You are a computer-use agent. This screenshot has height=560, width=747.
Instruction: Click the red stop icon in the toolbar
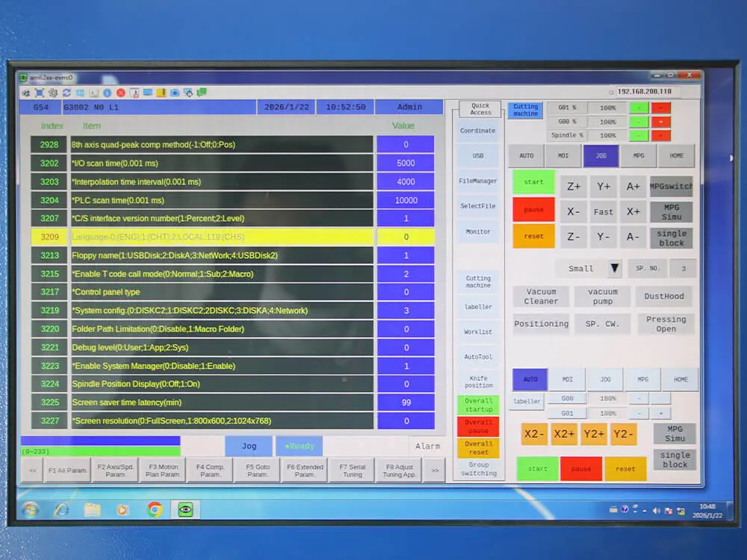tap(120, 92)
